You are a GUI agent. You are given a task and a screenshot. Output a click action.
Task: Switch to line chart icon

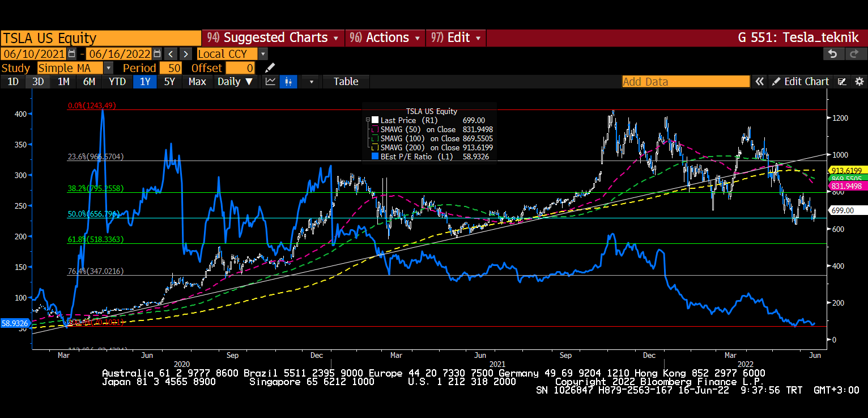(271, 82)
